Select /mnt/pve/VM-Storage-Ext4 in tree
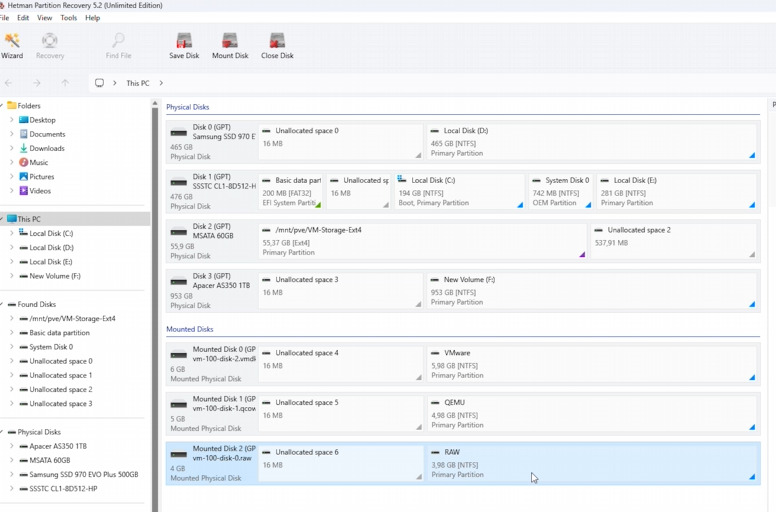776x512 pixels. coord(72,319)
